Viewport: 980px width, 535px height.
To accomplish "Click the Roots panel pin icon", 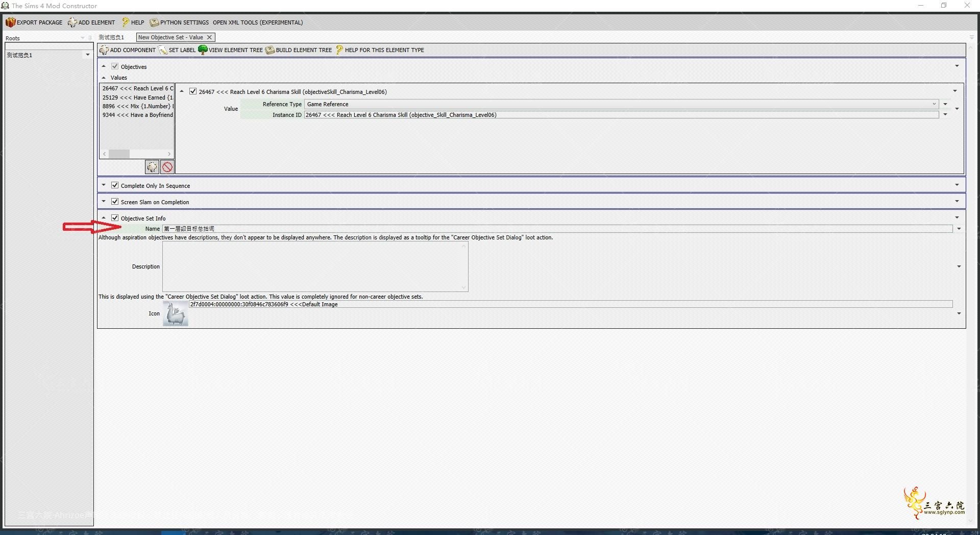I will click(x=90, y=38).
